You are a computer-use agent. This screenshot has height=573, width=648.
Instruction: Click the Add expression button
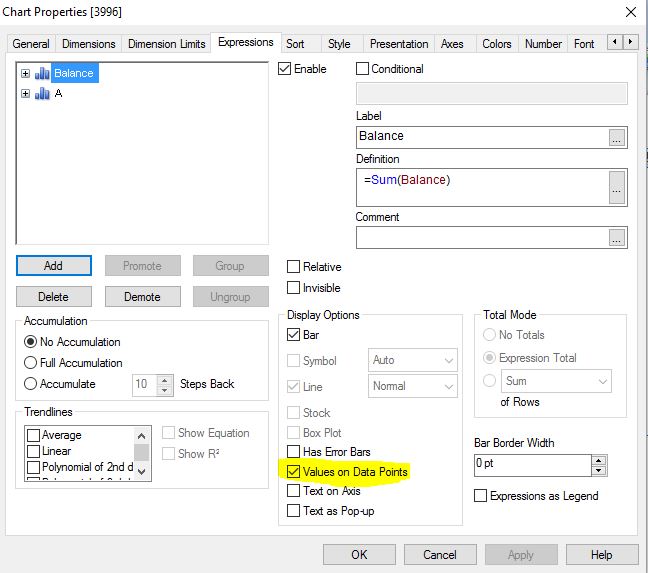pos(54,266)
